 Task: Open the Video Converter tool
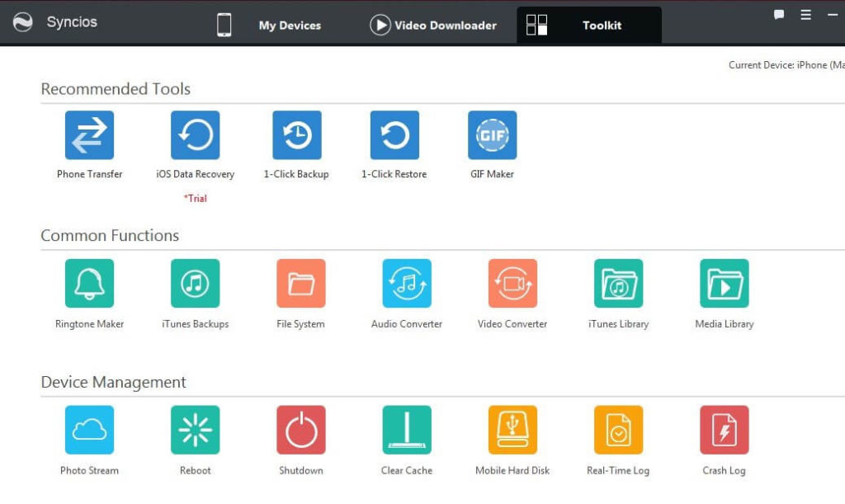[512, 283]
